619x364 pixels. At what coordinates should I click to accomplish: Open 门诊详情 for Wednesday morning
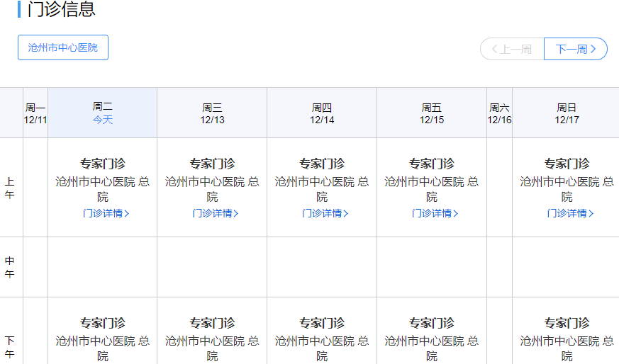point(215,213)
